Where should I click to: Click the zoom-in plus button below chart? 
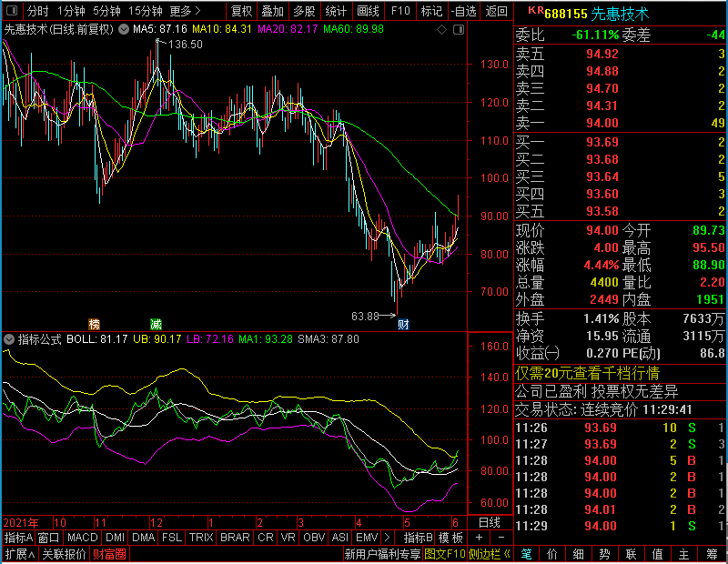pyautogui.click(x=480, y=538)
